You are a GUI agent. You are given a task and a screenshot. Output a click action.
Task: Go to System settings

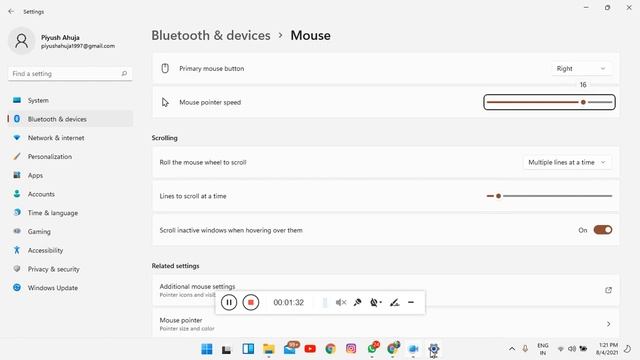[x=70, y=100]
